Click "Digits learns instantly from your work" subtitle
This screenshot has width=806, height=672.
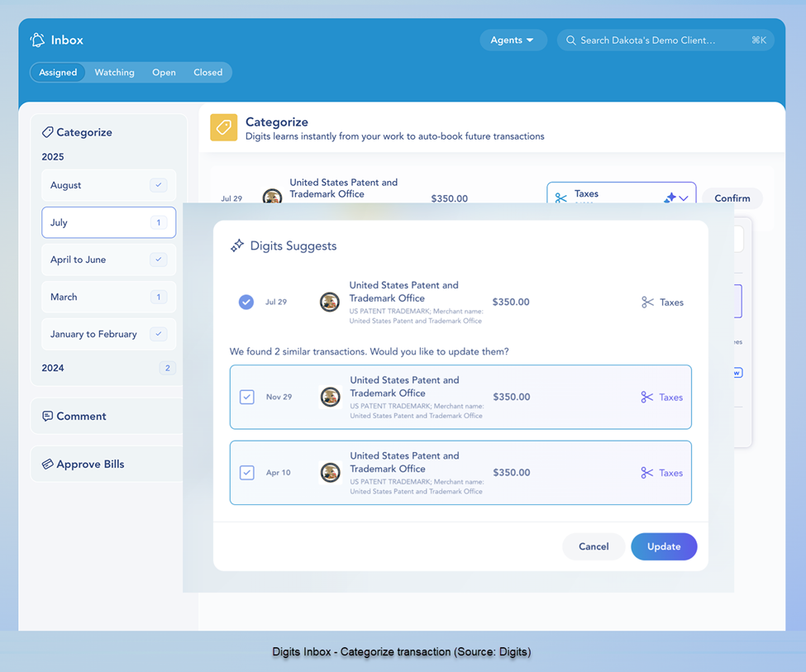[395, 136]
